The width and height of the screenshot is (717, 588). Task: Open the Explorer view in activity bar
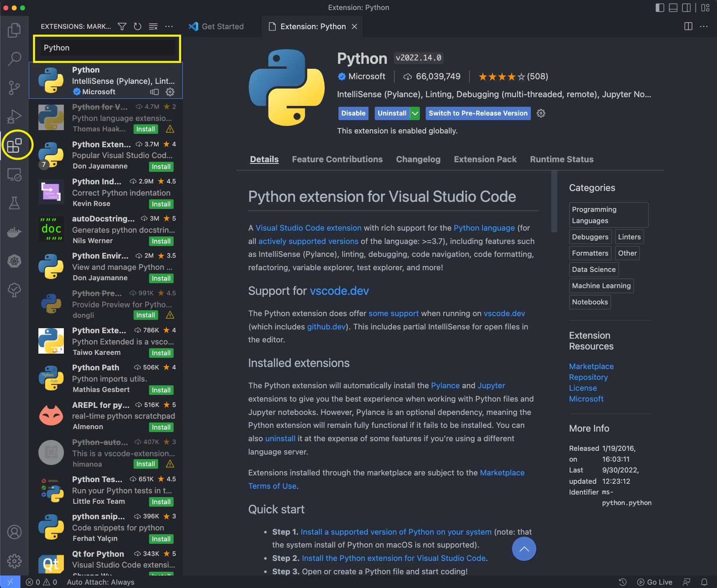[14, 30]
